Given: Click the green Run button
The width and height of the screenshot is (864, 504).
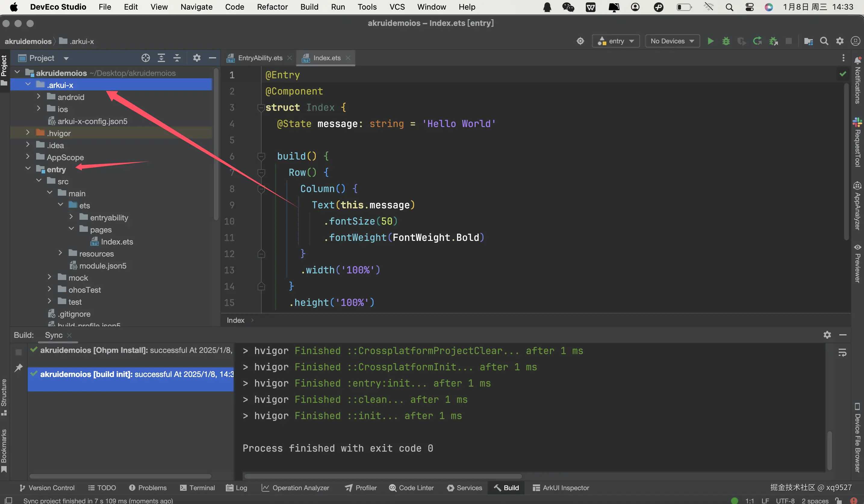Looking at the screenshot, I should pyautogui.click(x=710, y=41).
